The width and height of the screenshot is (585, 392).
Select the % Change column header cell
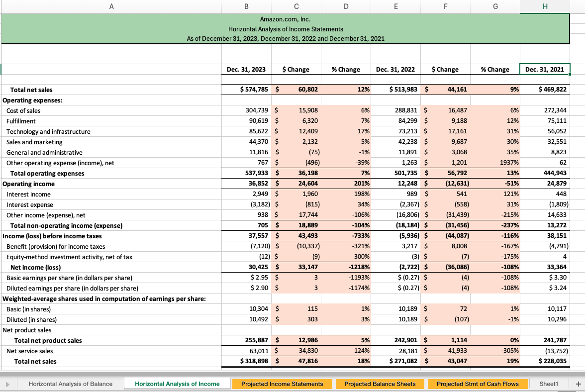(346, 69)
